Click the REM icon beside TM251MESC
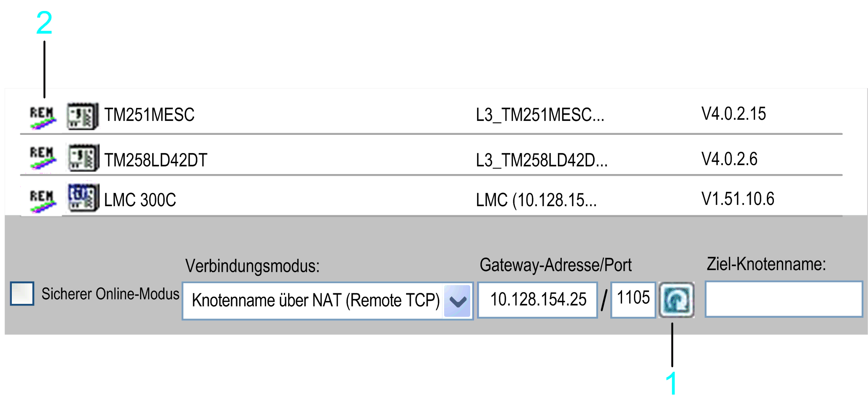 point(42,117)
